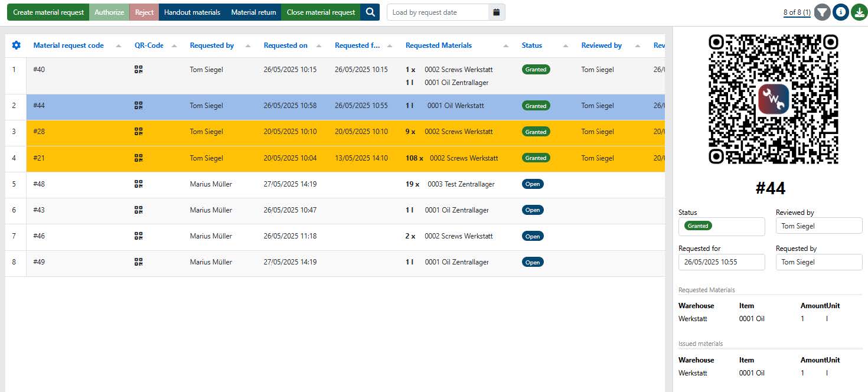Click the Reviewed by field in details panel
The height and width of the screenshot is (392, 868).
[x=819, y=226]
